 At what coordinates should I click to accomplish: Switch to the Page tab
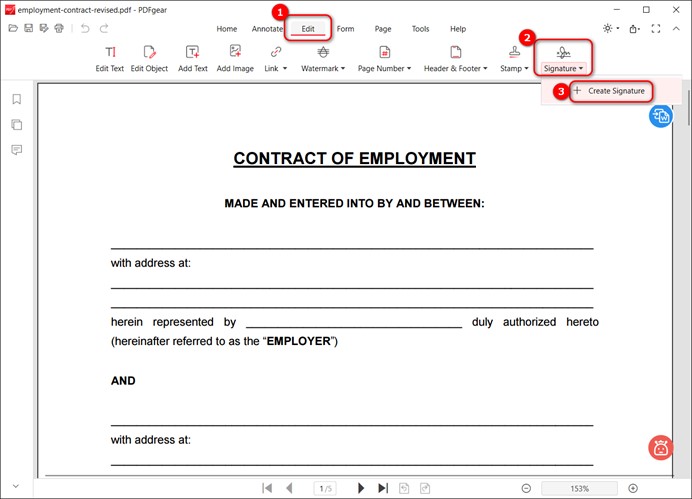[383, 29]
